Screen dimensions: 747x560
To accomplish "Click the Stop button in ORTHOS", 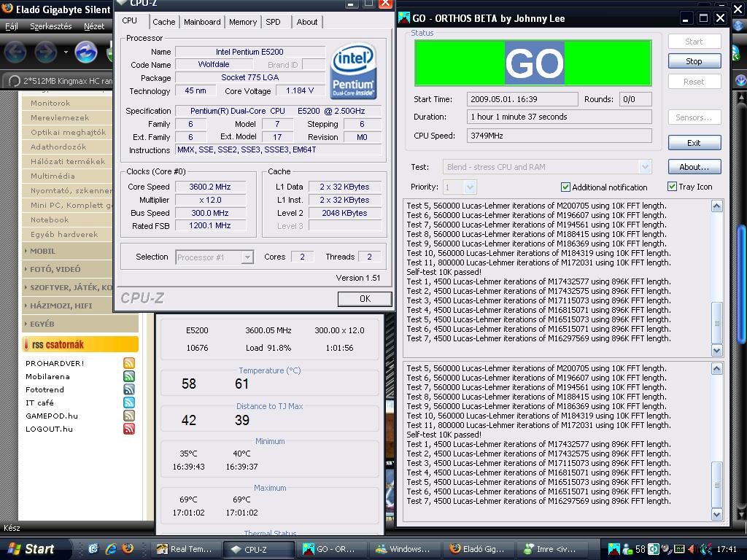I will pyautogui.click(x=694, y=61).
